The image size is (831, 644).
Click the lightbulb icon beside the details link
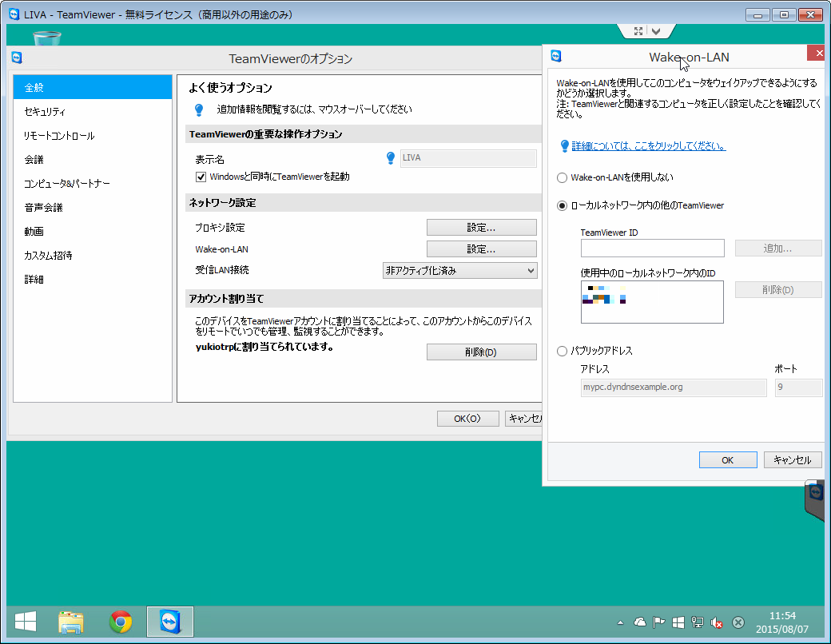click(x=564, y=146)
